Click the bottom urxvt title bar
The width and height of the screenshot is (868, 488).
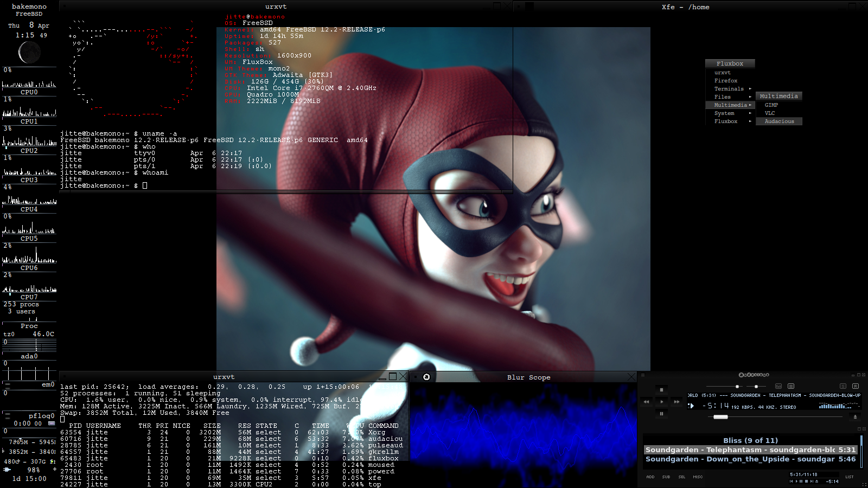pyautogui.click(x=224, y=377)
